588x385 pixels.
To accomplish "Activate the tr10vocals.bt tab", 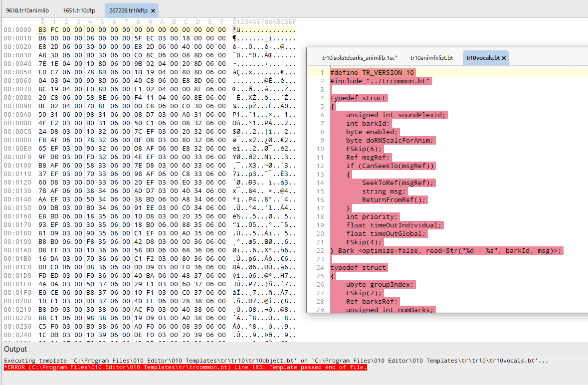I will pos(482,58).
